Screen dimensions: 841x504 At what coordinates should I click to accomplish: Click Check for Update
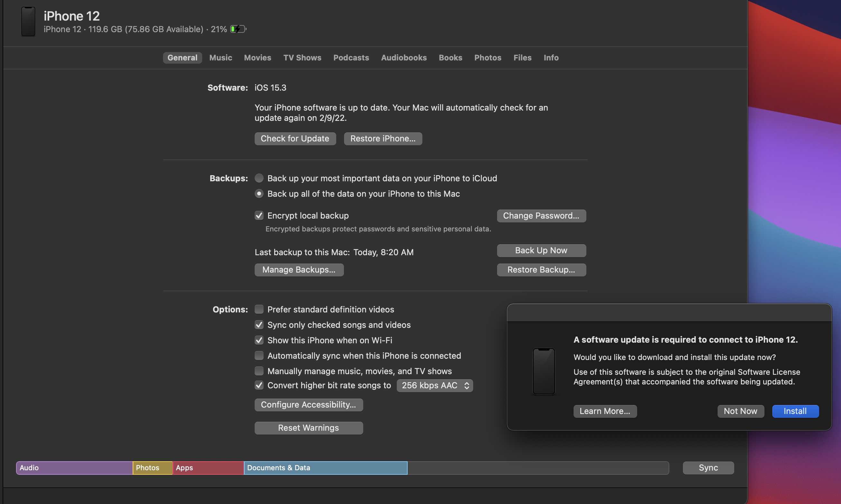pos(295,139)
